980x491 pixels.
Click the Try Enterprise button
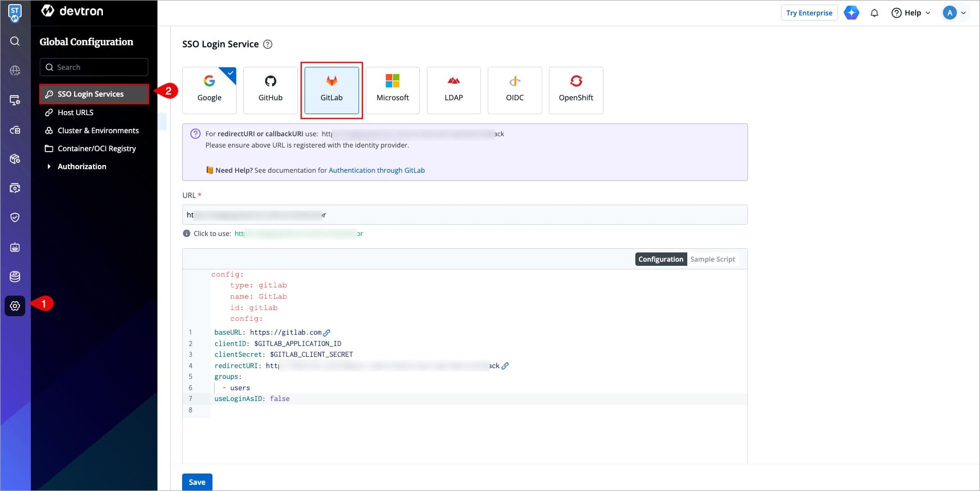coord(809,13)
